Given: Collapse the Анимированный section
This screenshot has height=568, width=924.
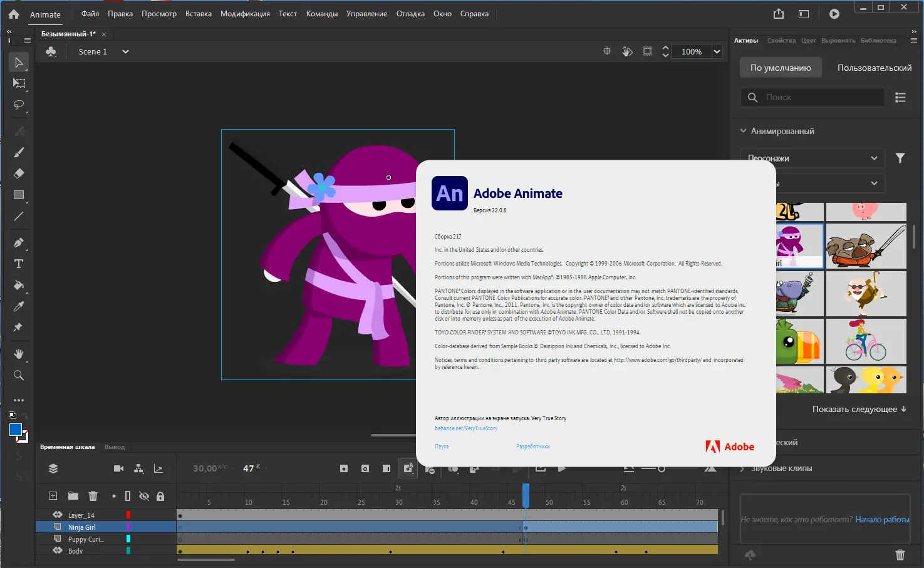Looking at the screenshot, I should (x=744, y=131).
